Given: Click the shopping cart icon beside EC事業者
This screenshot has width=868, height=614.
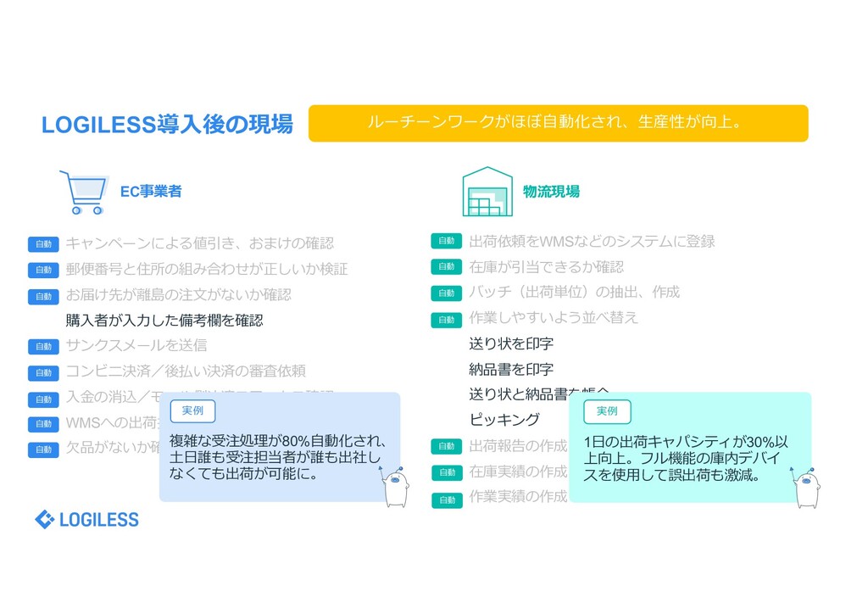Looking at the screenshot, I should (84, 193).
